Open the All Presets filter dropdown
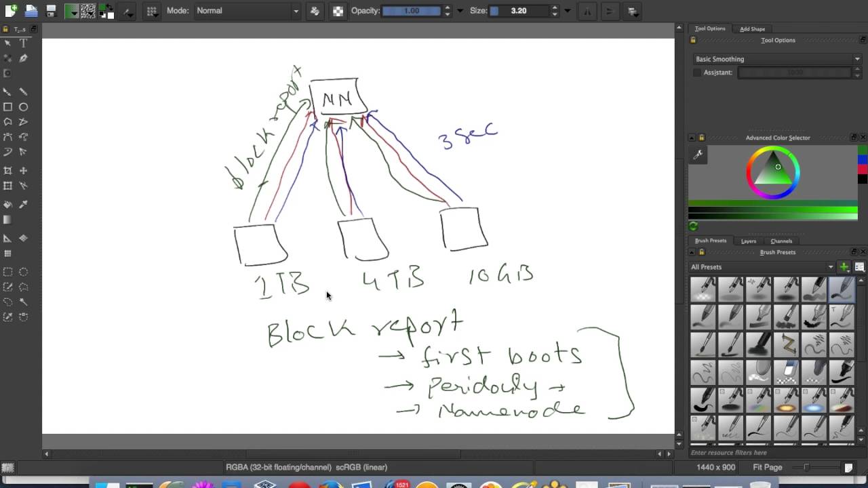 point(762,267)
